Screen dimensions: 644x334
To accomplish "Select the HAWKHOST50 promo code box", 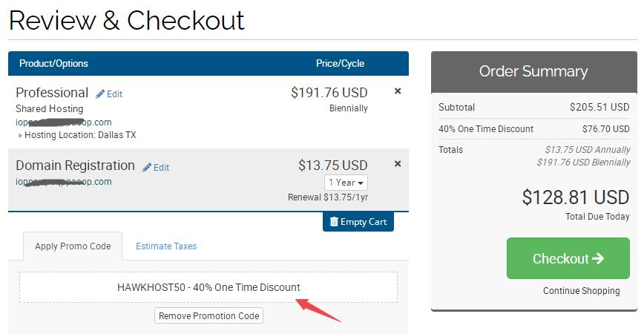I will (x=208, y=287).
